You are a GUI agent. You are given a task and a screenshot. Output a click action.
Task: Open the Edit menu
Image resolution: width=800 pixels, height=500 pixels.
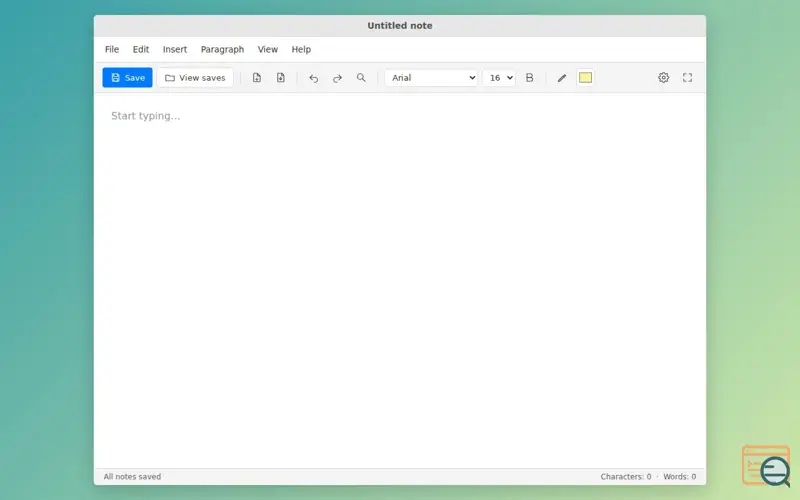point(141,49)
